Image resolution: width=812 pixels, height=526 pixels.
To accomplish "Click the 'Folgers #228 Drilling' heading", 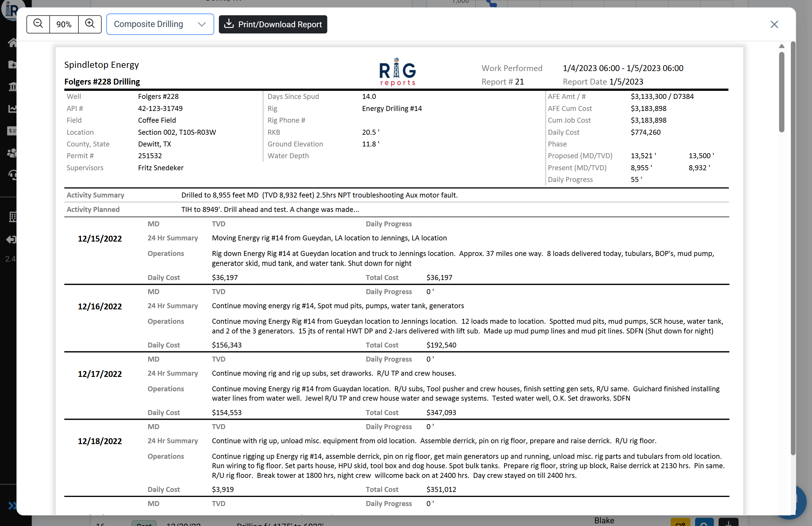I will click(102, 82).
